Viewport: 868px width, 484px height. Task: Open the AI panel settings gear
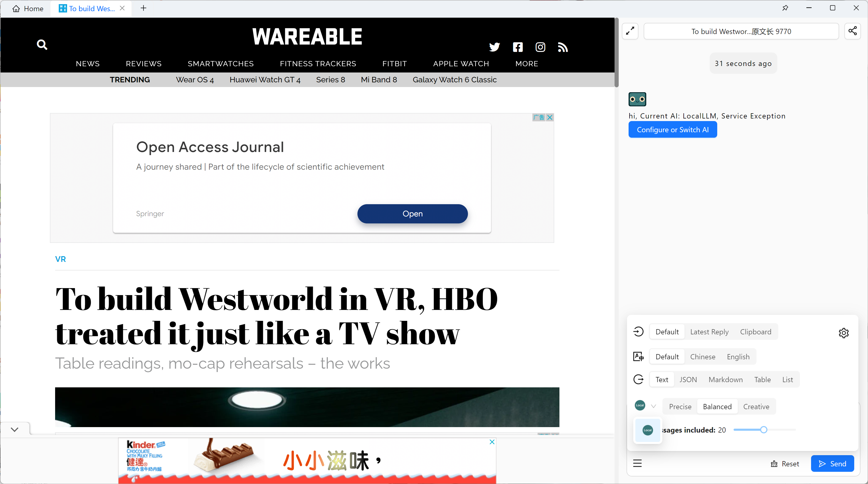[843, 333]
